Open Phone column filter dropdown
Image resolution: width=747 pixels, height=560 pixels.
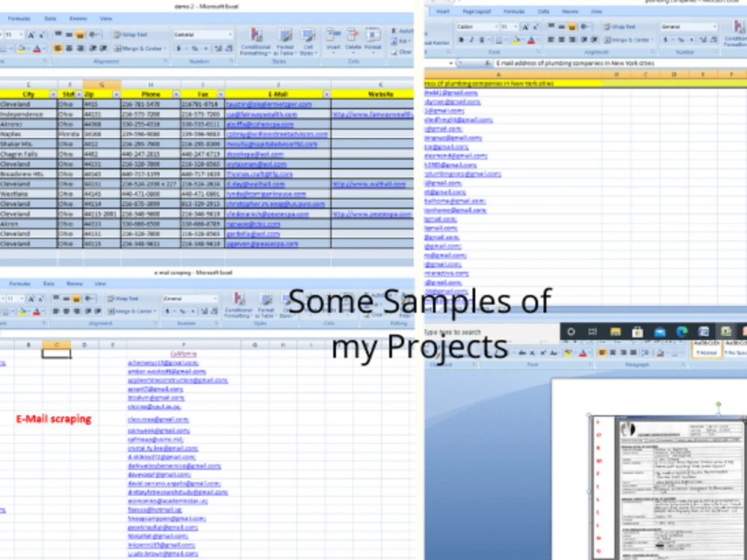(176, 94)
